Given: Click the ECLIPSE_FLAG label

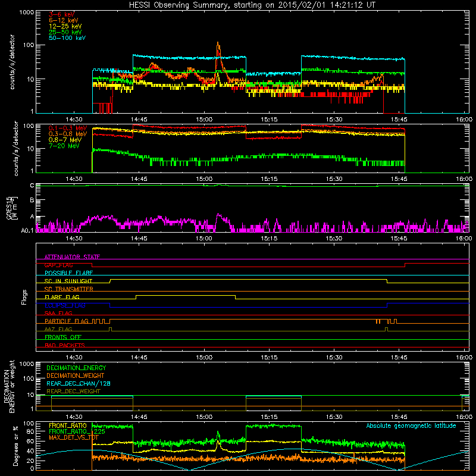Looking at the screenshot, I should coord(65,305).
